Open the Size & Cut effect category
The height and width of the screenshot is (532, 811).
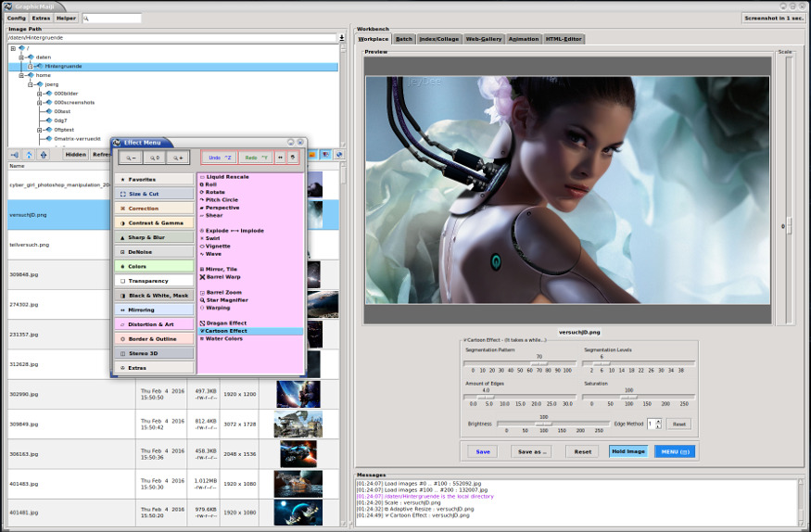[154, 194]
